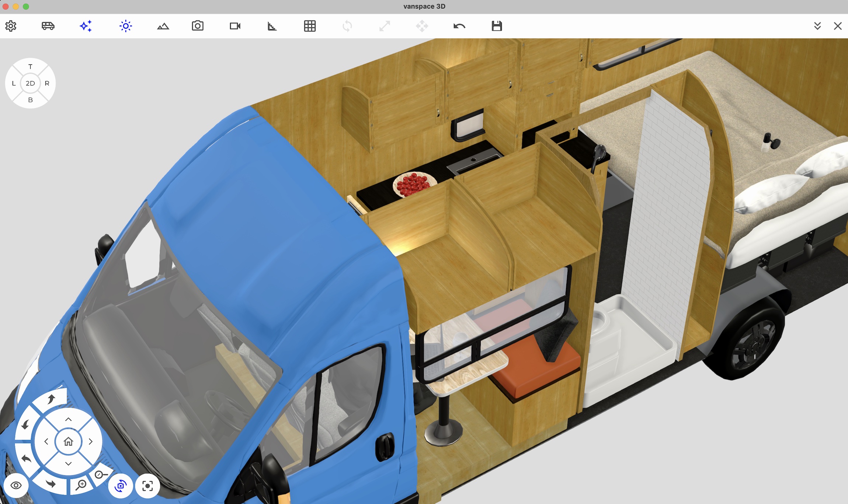Screen dimensions: 848x504
Task: Collapse toolbar with double chevron
Action: (817, 26)
